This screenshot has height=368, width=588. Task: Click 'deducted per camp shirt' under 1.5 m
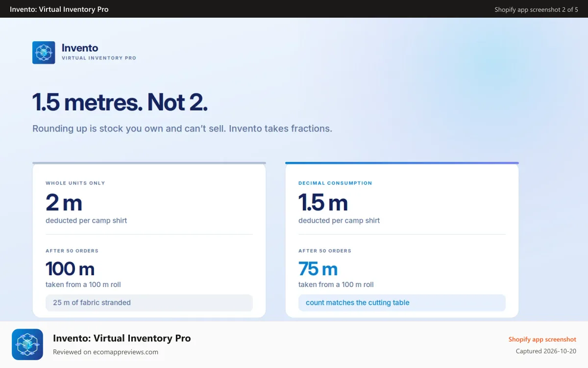pyautogui.click(x=339, y=220)
